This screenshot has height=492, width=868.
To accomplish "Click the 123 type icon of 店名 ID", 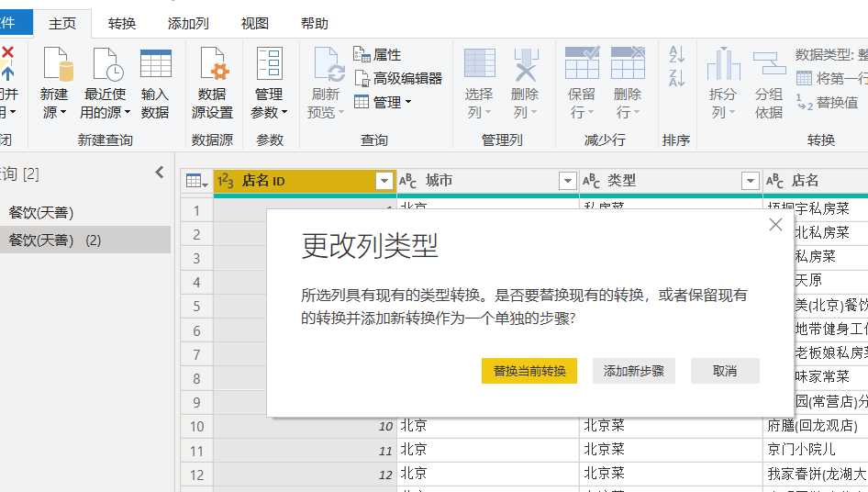I will (226, 181).
